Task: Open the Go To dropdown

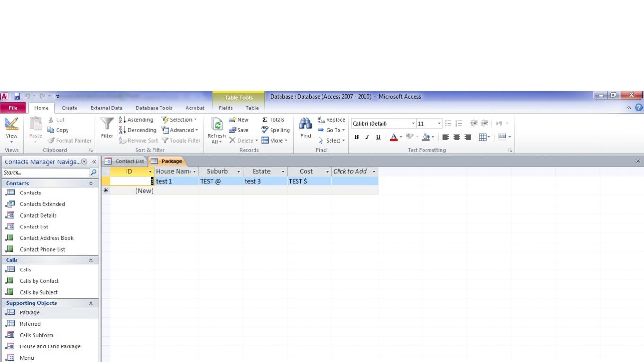Action: pyautogui.click(x=331, y=130)
